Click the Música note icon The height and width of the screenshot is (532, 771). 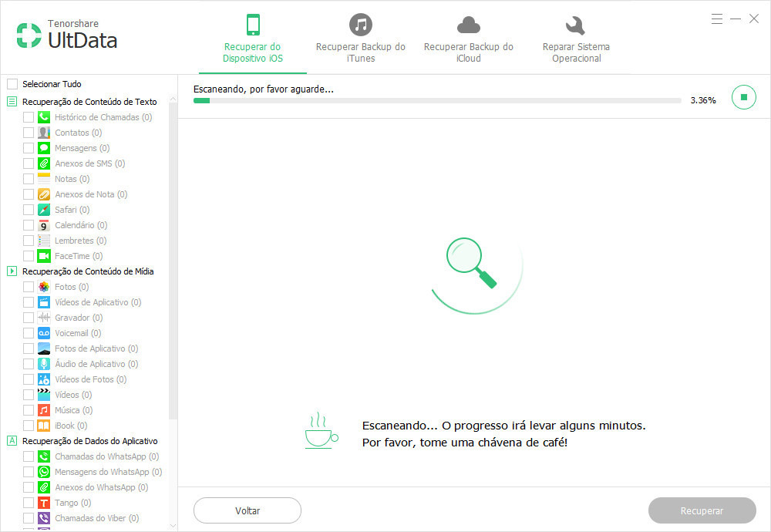click(x=44, y=410)
